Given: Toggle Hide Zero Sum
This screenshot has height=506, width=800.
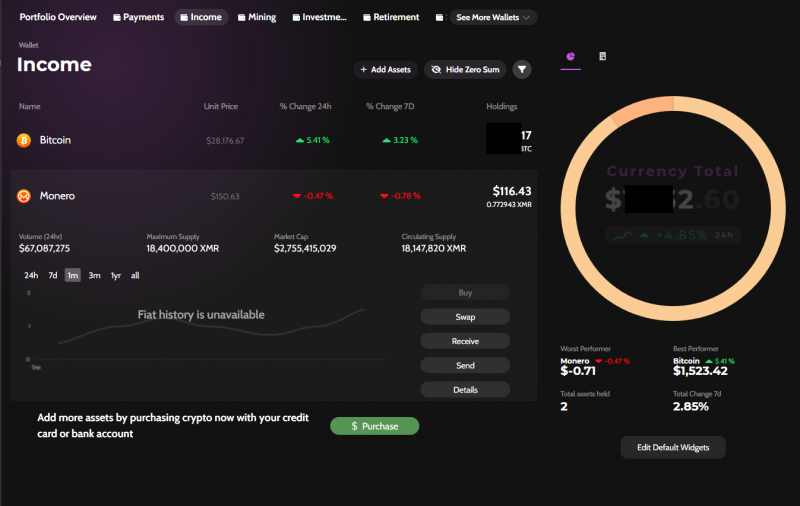Looking at the screenshot, I should point(465,69).
